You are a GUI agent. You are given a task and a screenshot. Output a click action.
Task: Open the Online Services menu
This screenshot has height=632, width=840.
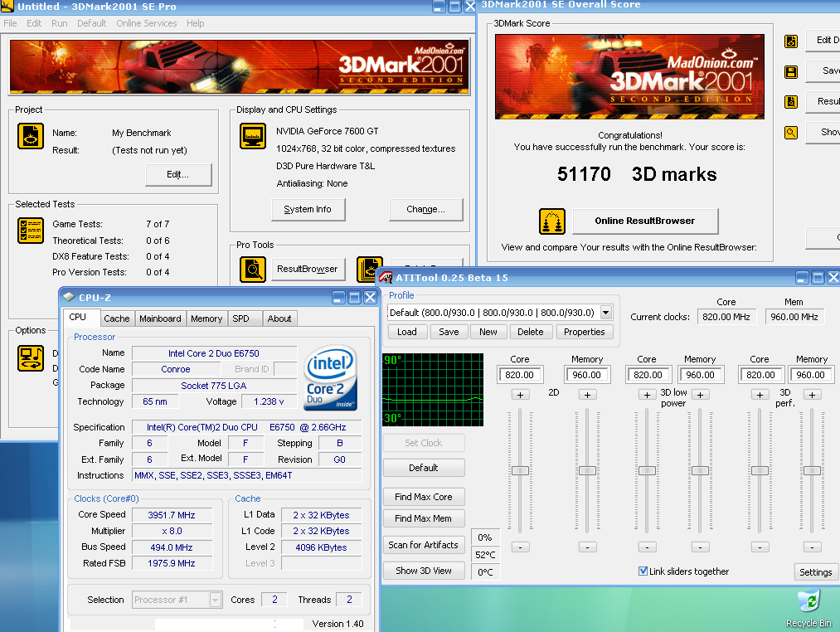pos(146,23)
